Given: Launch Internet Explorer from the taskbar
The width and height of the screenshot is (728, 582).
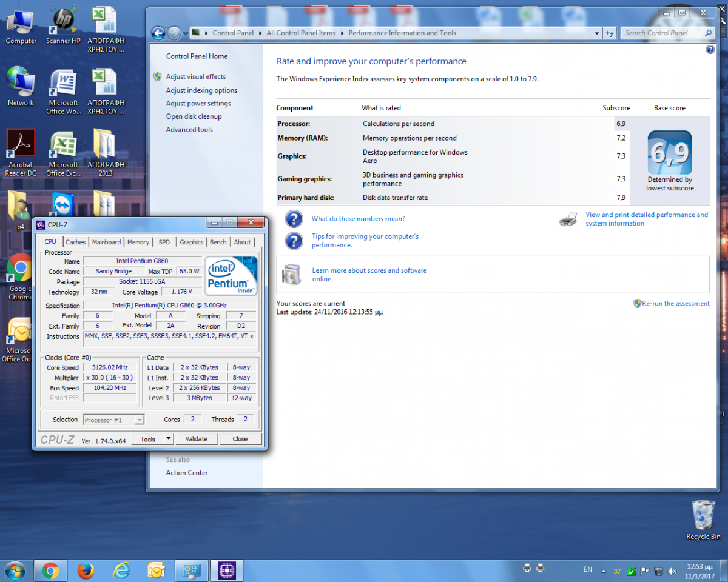Looking at the screenshot, I should pos(121,570).
